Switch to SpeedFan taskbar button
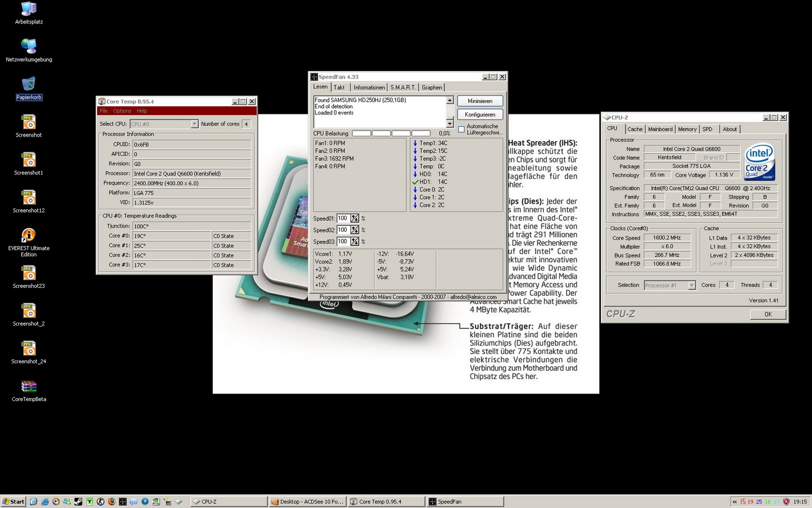 [x=465, y=502]
